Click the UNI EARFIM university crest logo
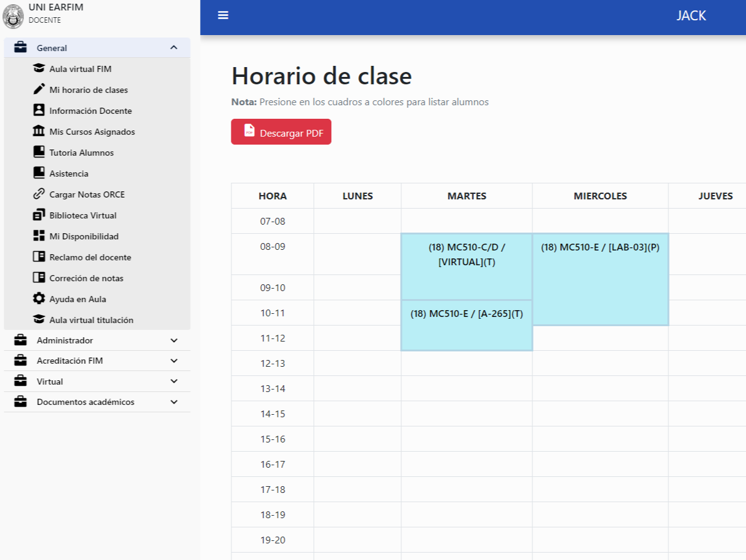 pyautogui.click(x=13, y=15)
